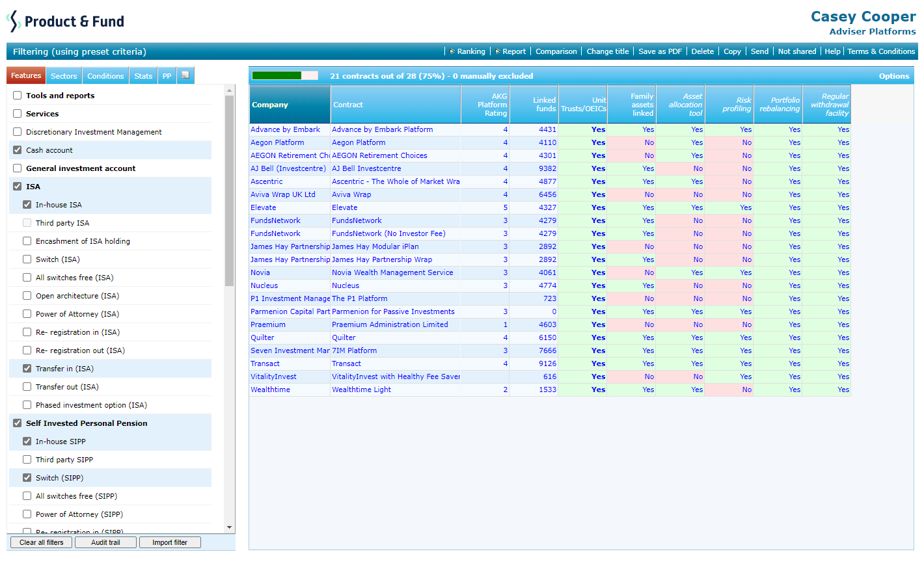Sort by Regular withdrawal facility header
This screenshot has width=924, height=567.
point(826,105)
